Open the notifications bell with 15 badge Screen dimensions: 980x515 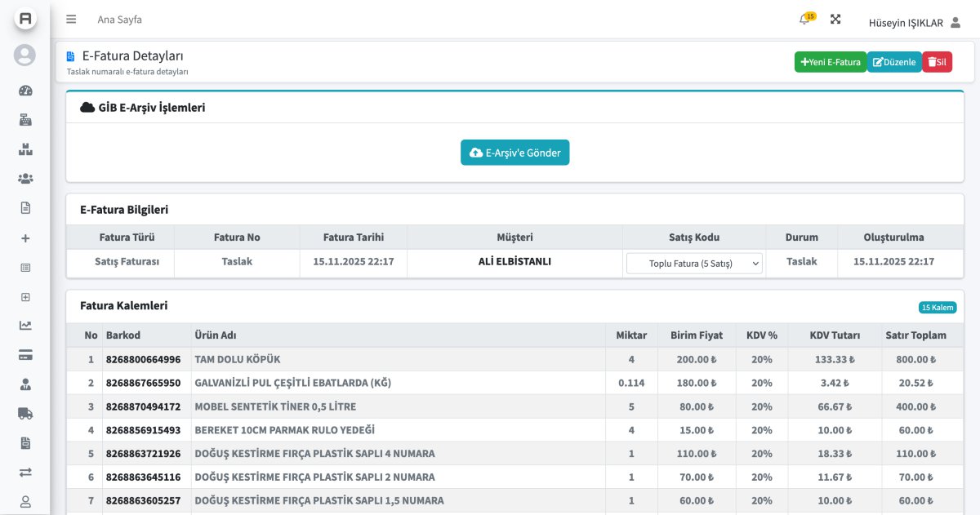point(804,20)
